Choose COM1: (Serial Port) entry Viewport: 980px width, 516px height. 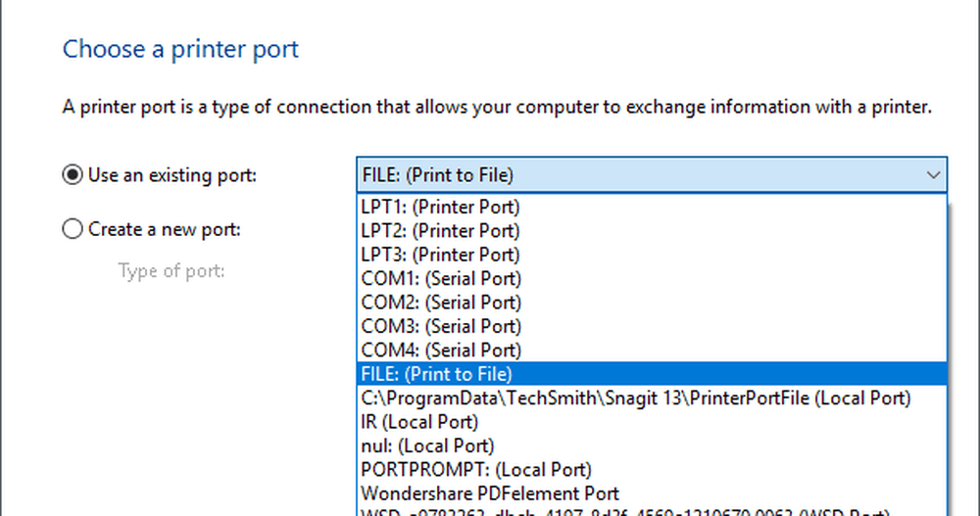[441, 279]
